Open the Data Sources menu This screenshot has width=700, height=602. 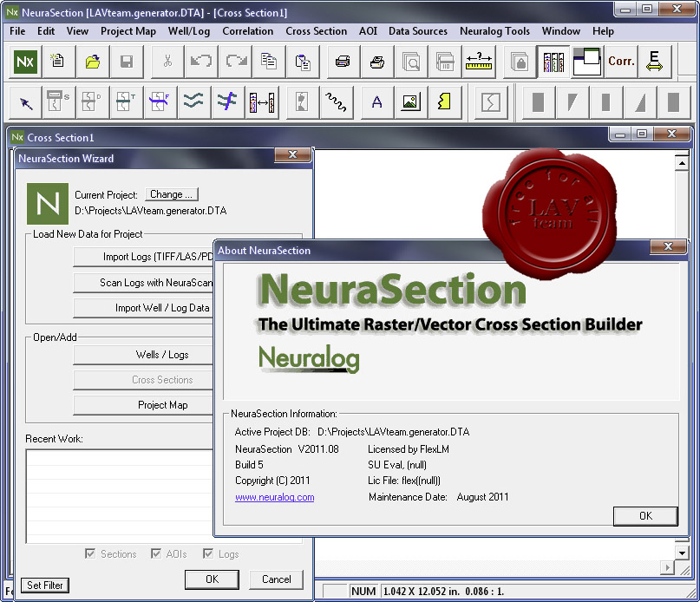pyautogui.click(x=418, y=31)
